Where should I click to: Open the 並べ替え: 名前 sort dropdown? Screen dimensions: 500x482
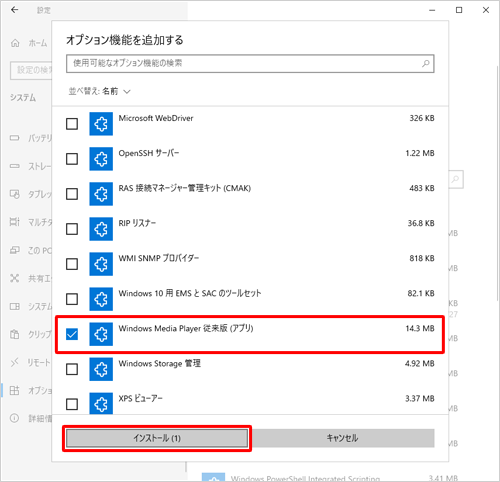click(x=99, y=91)
